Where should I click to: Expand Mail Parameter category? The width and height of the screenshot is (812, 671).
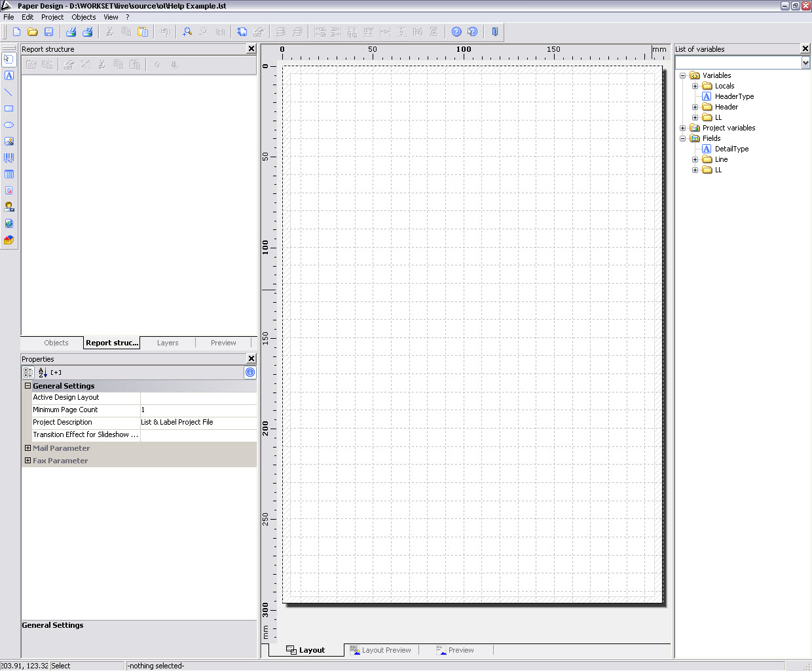tap(28, 448)
